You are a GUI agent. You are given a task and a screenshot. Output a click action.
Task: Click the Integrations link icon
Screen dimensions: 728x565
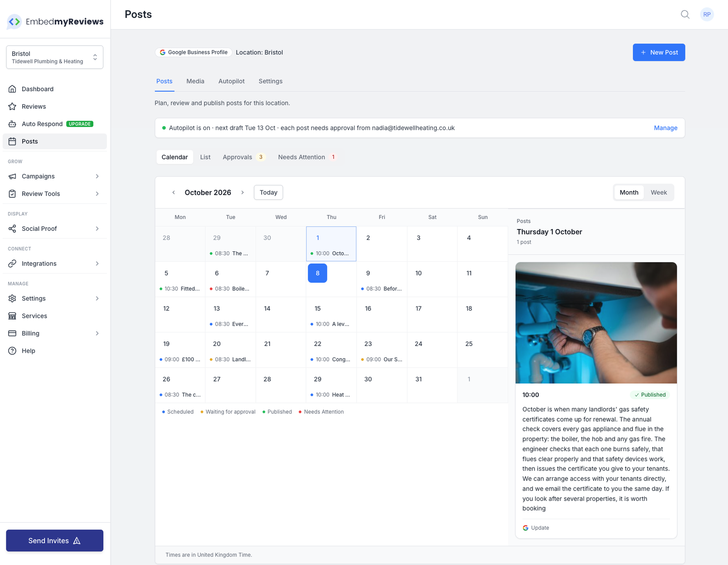pos(12,264)
